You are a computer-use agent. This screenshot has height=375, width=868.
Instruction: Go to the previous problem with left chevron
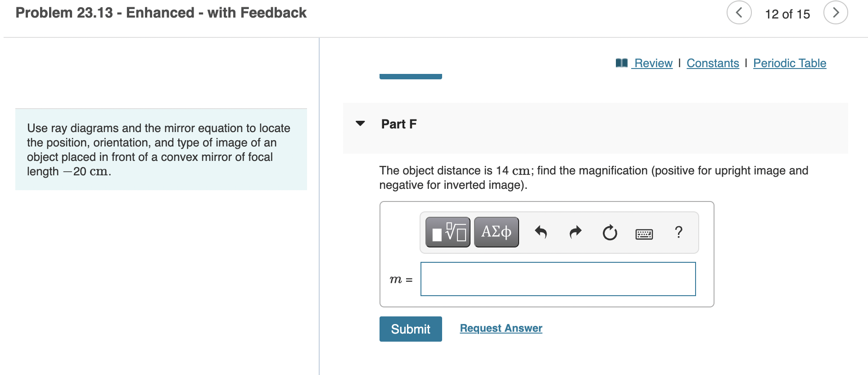(x=739, y=13)
